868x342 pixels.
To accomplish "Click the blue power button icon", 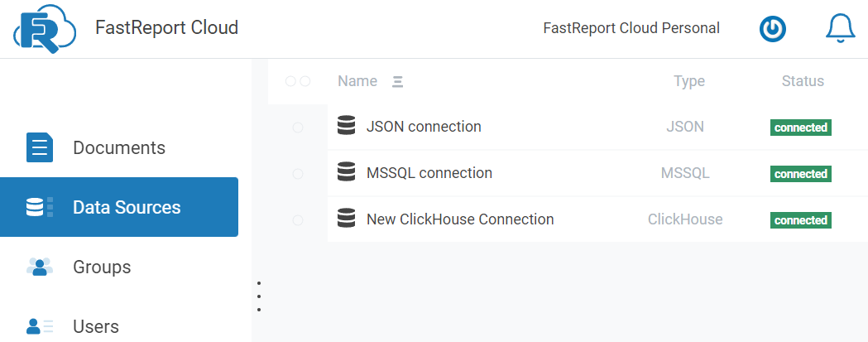I will [773, 29].
